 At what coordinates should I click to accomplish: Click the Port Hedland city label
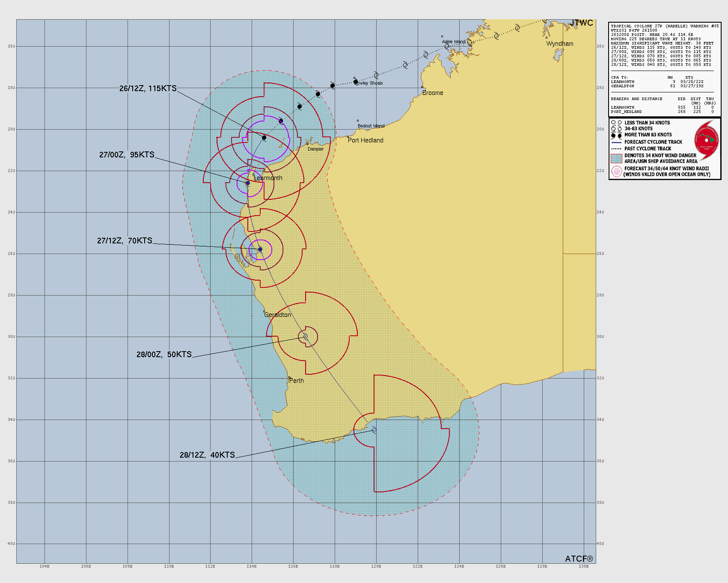click(365, 140)
